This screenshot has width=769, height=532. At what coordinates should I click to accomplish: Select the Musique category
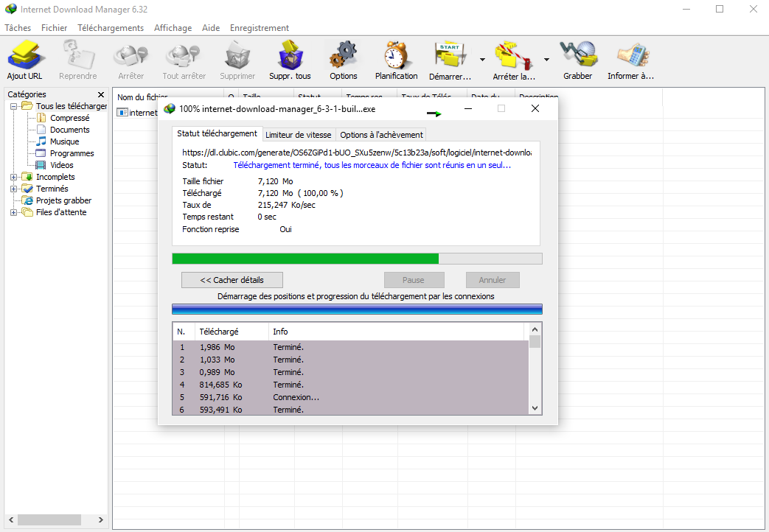(64, 141)
